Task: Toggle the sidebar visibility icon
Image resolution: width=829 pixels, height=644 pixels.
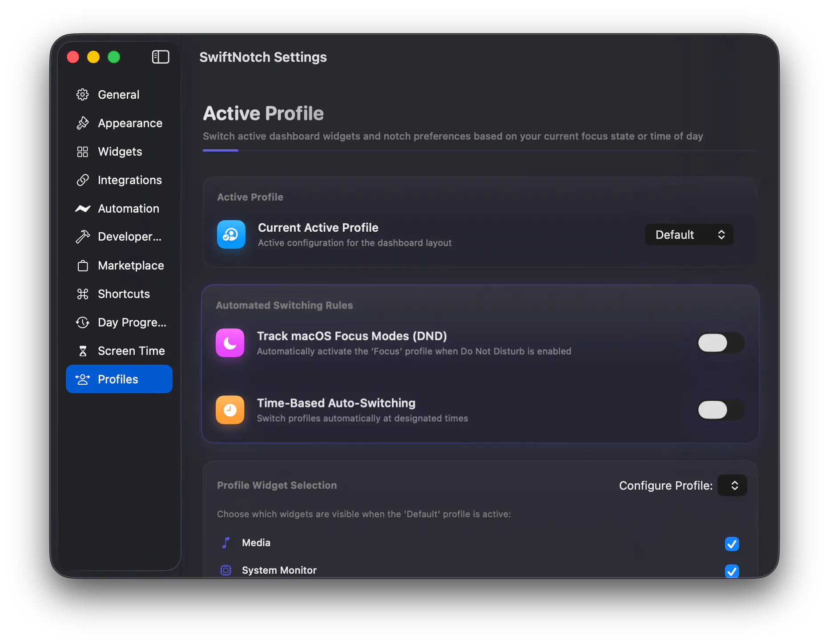Action: pos(161,57)
